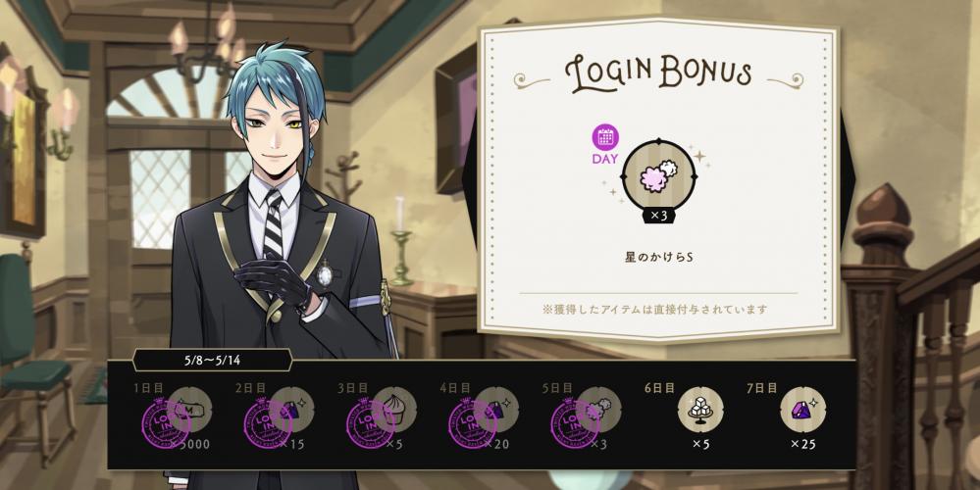This screenshot has width=980, height=490.
Task: Click the 5/8～5/14 date range banner
Action: pyautogui.click(x=213, y=361)
